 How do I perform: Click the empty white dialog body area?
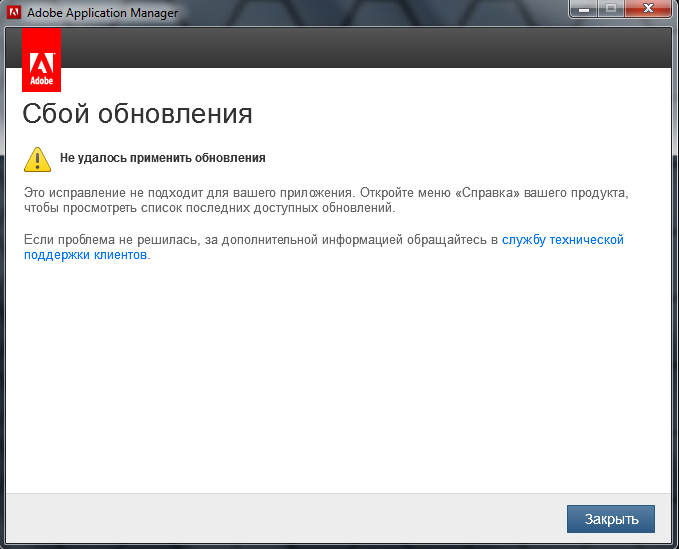(x=340, y=380)
